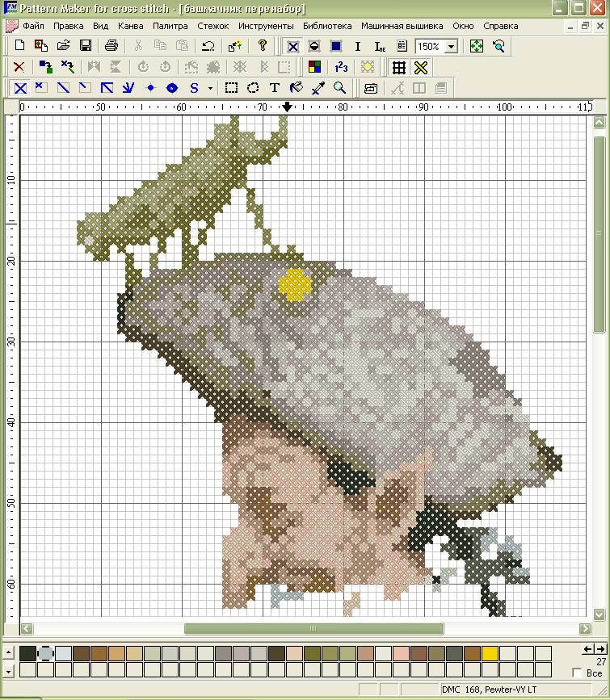Open the Машинная вышивка menu
The width and height of the screenshot is (610, 700).
coord(402,26)
